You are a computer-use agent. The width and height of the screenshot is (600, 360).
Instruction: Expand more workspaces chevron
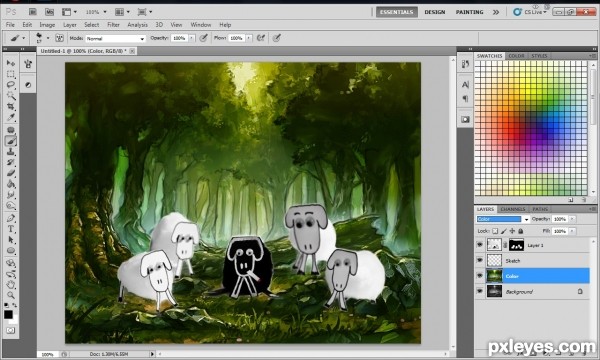496,12
